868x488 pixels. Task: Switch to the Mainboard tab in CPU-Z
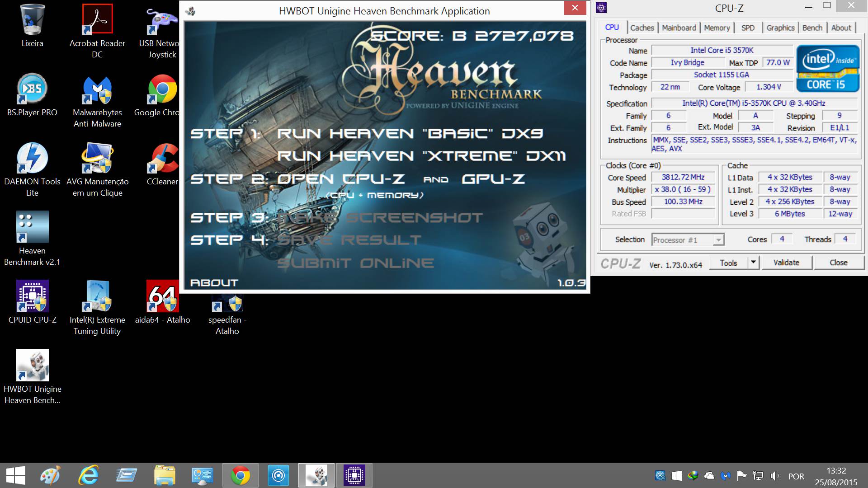679,28
